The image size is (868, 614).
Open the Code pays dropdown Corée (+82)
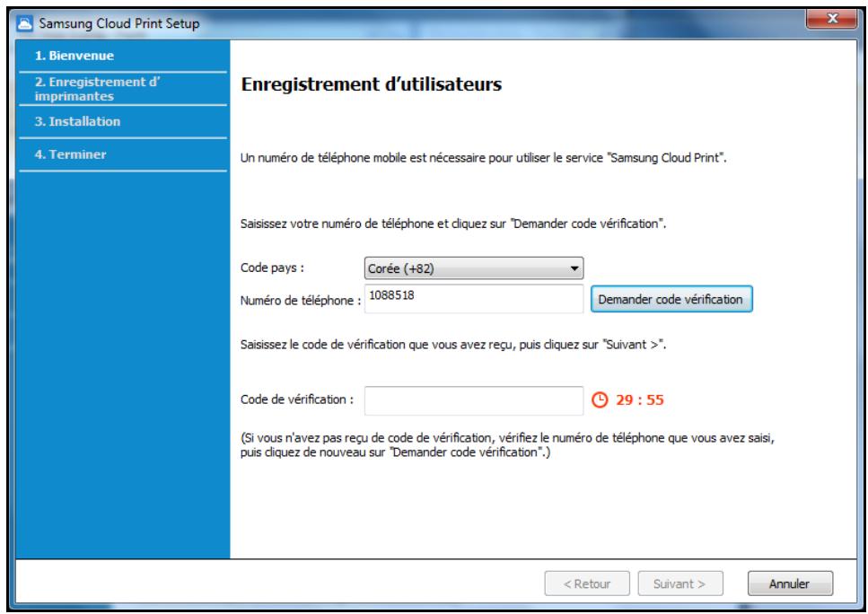pos(474,268)
